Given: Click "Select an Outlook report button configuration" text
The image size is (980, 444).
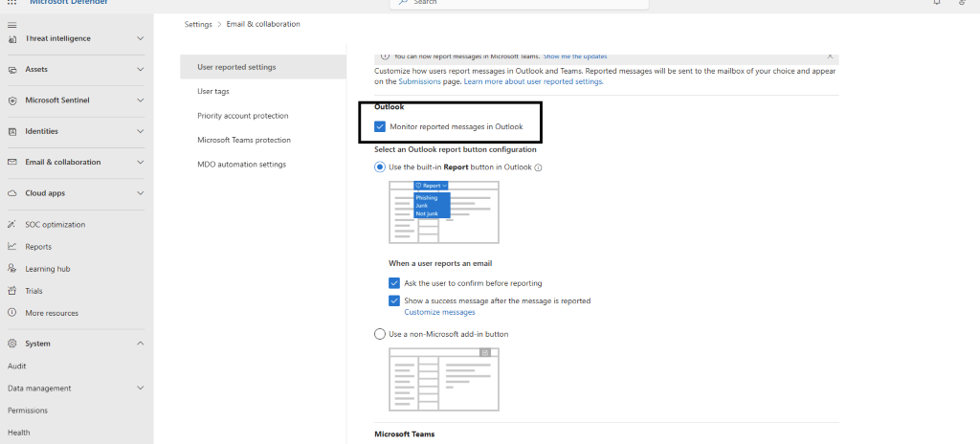Looking at the screenshot, I should point(455,149).
